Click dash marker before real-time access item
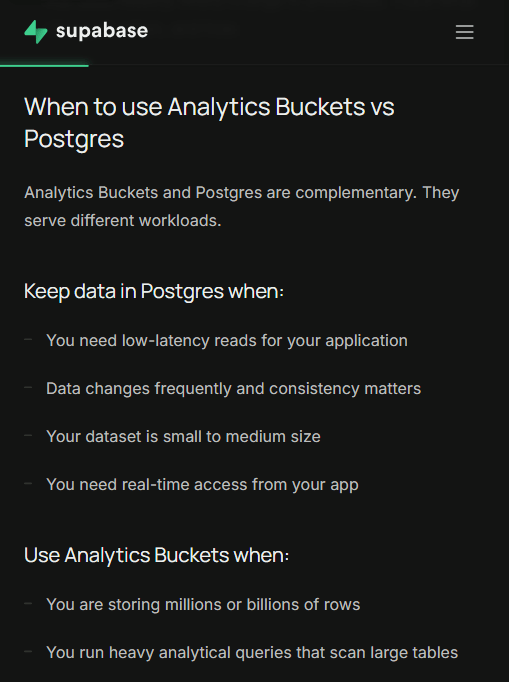Screen dimensions: 509x682 pos(28,483)
